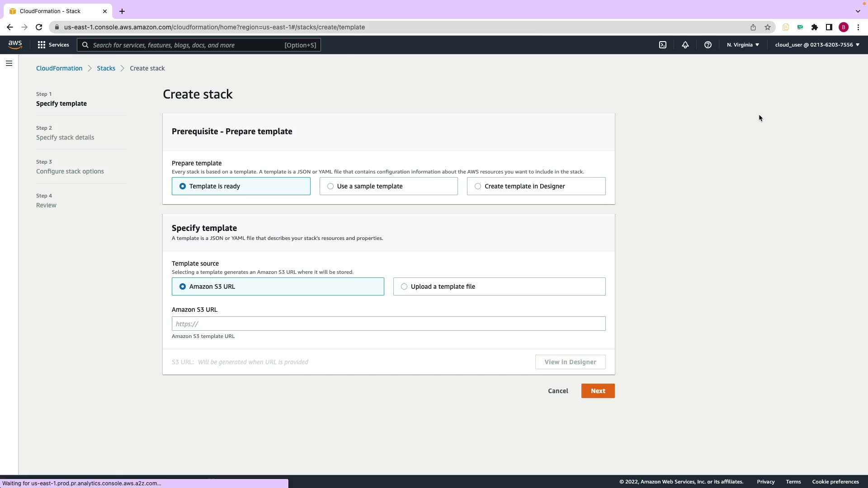868x488 pixels.
Task: Focus the Amazon S3 URL field
Action: click(x=388, y=324)
